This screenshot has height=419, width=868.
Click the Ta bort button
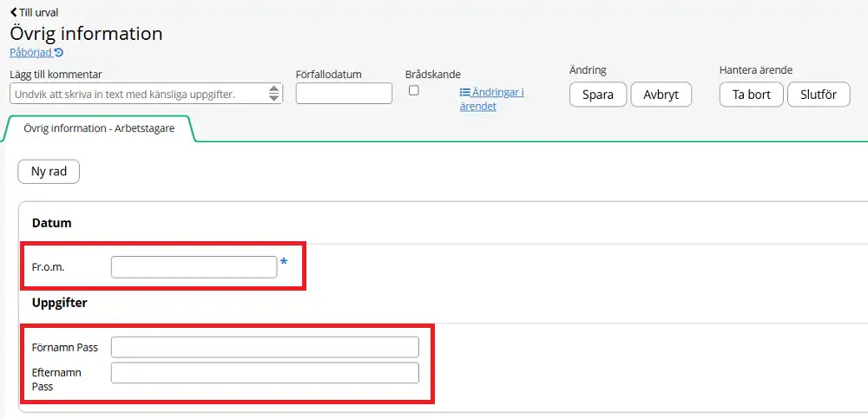point(751,95)
